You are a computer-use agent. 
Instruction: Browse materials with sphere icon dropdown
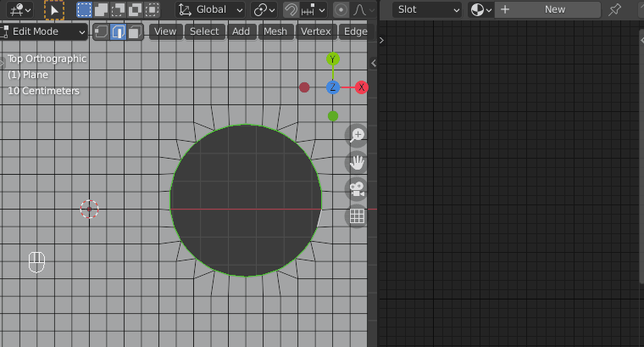(x=481, y=9)
